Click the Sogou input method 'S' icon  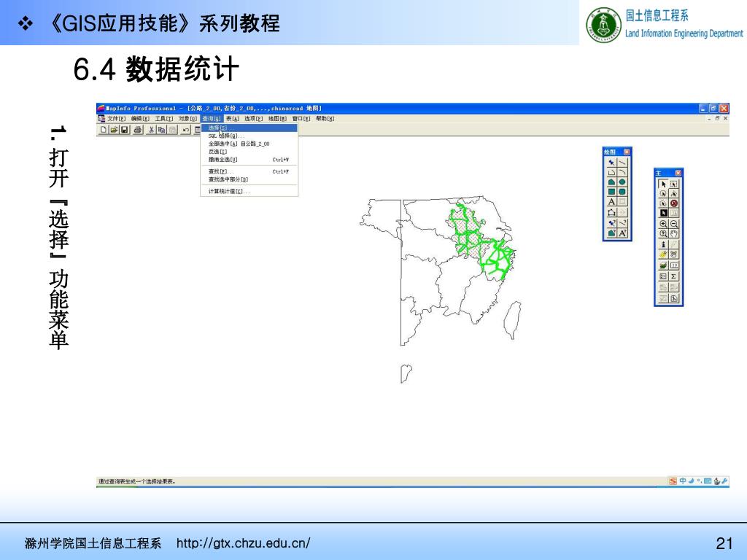[x=673, y=481]
